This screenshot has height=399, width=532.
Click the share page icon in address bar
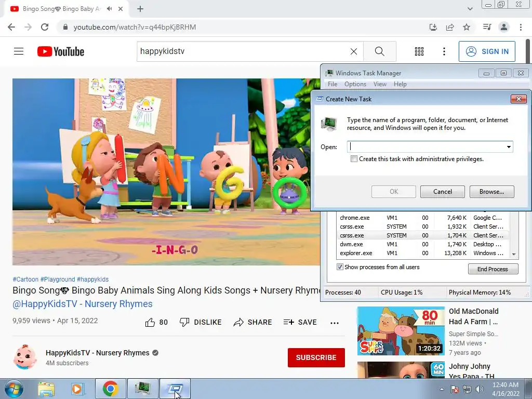coord(450,27)
